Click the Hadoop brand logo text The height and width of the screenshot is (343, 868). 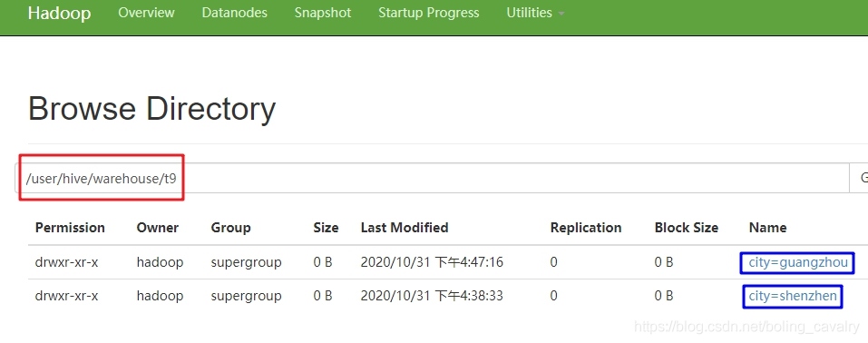59,13
